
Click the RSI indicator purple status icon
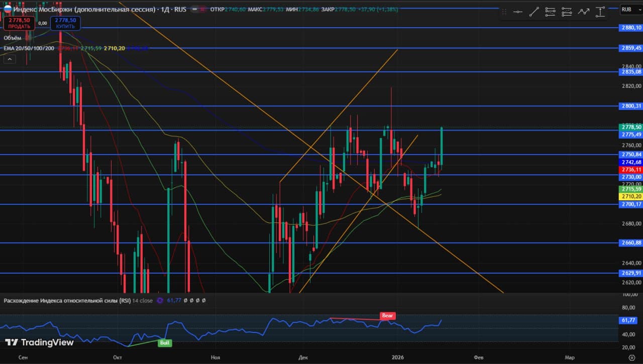[x=160, y=300]
